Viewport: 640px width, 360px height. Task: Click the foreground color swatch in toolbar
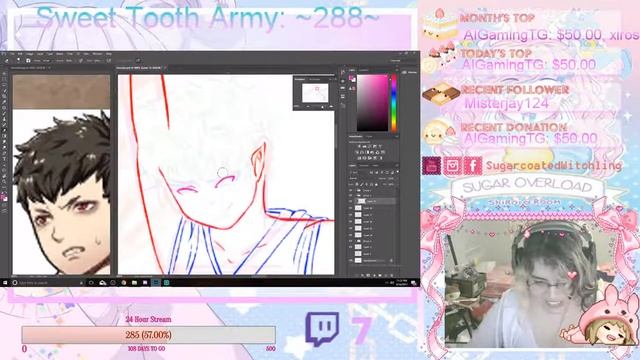(x=2, y=197)
